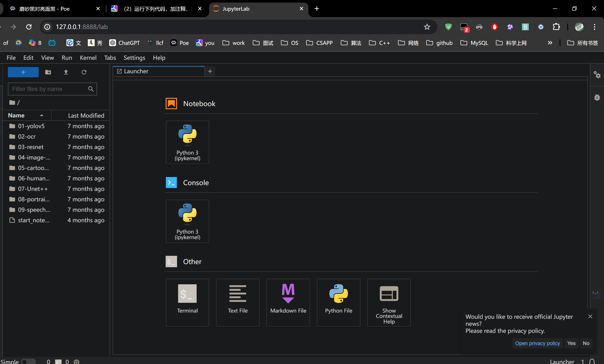
Task: Open the 09-speech... folder
Action: tap(56, 210)
